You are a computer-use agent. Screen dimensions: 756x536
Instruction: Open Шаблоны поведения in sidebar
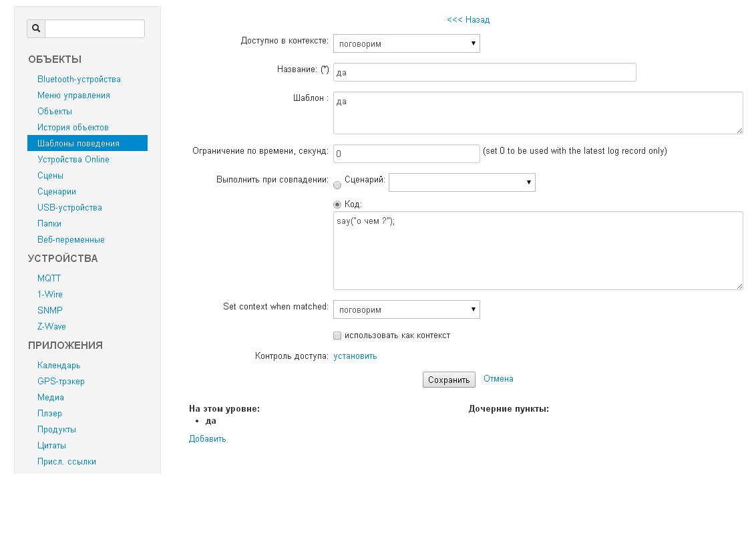pos(78,143)
